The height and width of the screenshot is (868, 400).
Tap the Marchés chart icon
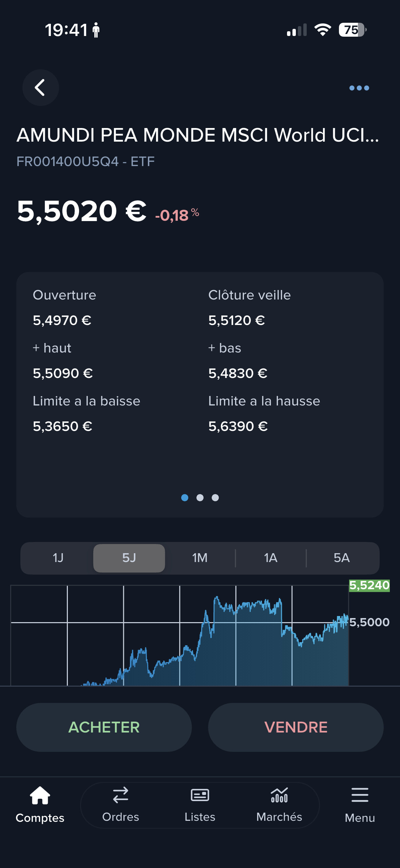pos(279,795)
